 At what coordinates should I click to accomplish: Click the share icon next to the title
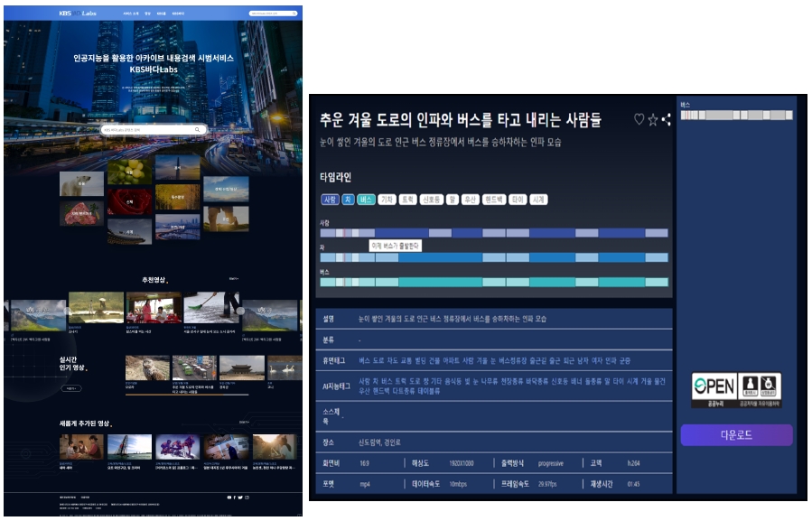click(666, 120)
